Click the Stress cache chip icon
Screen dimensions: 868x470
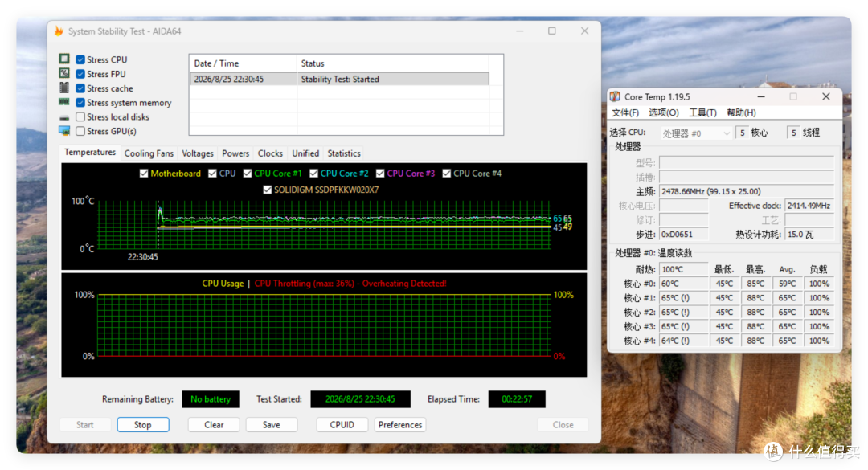(64, 88)
